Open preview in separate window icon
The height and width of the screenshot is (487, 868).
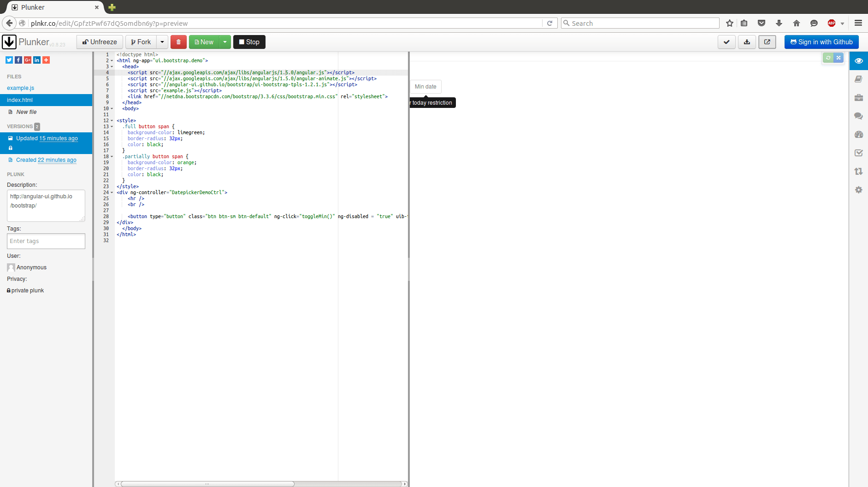click(x=767, y=42)
